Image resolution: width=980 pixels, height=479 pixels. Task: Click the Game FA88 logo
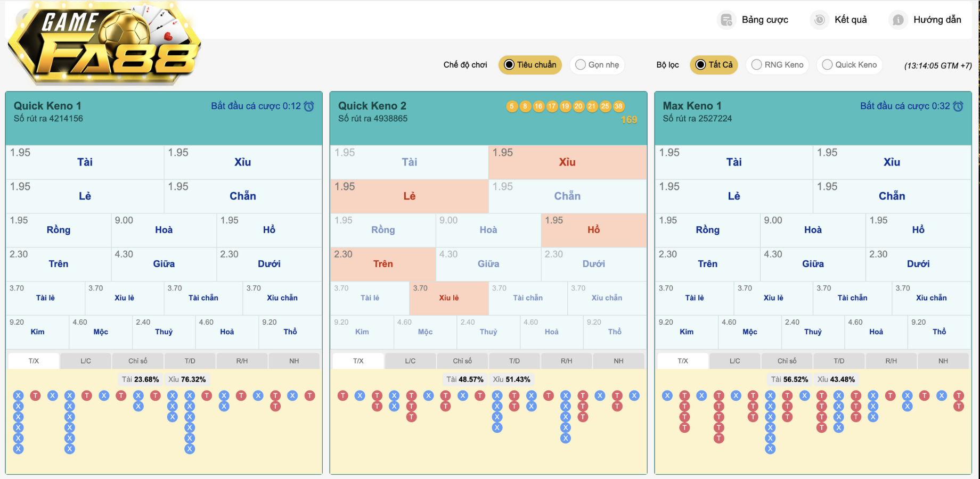coord(104,44)
